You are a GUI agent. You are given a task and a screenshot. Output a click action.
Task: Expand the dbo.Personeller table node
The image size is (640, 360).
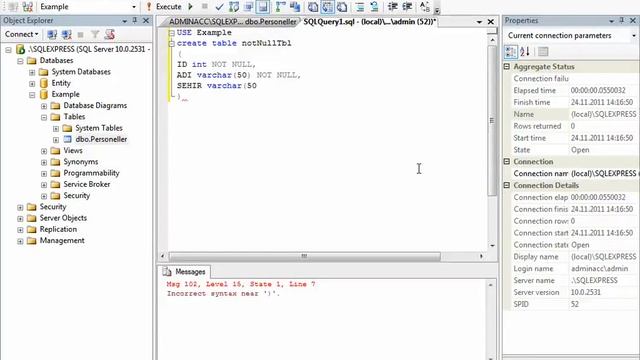pos(56,140)
